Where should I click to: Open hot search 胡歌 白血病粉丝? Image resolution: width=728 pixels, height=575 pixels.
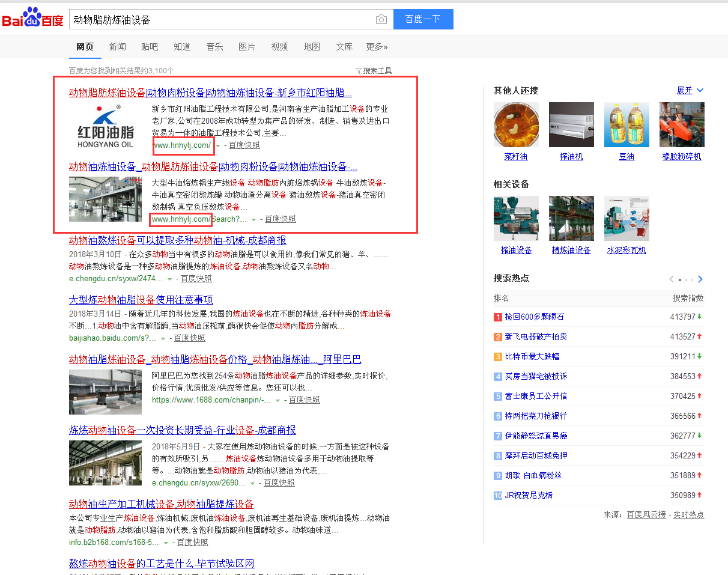(533, 475)
